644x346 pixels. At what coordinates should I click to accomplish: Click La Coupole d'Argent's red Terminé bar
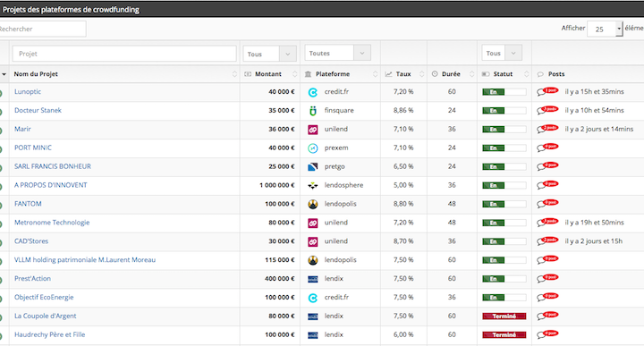pos(504,316)
